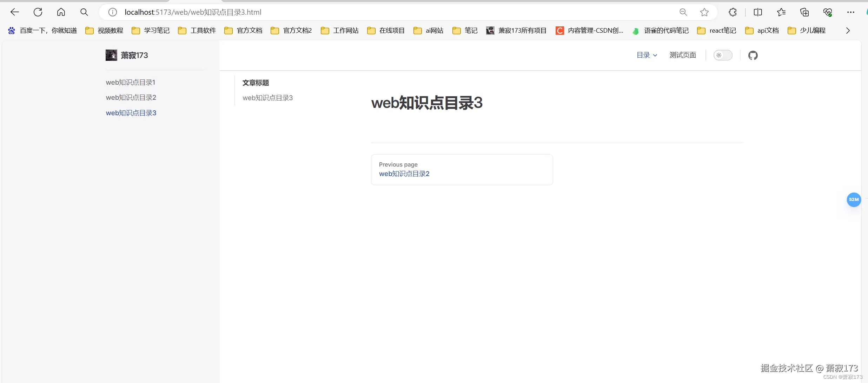Screen dimensions: 868x383
Task: Open the 测试页面 nav item
Action: (682, 55)
